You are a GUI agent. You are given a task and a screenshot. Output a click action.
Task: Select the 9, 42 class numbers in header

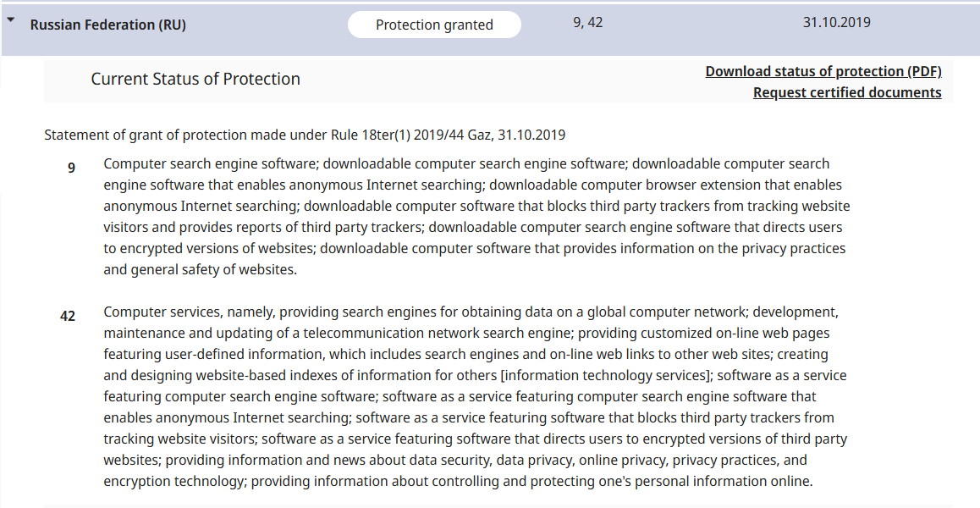pos(587,23)
